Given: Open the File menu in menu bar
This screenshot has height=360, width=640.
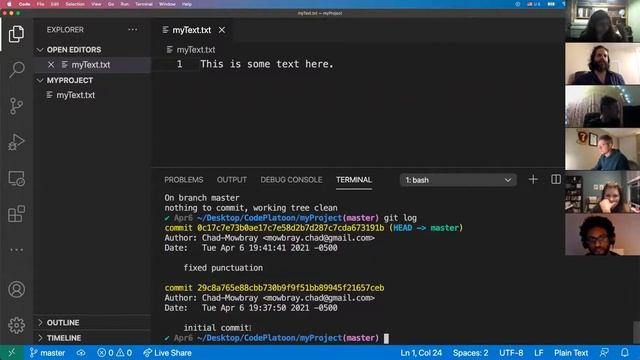Looking at the screenshot, I should point(40,4).
